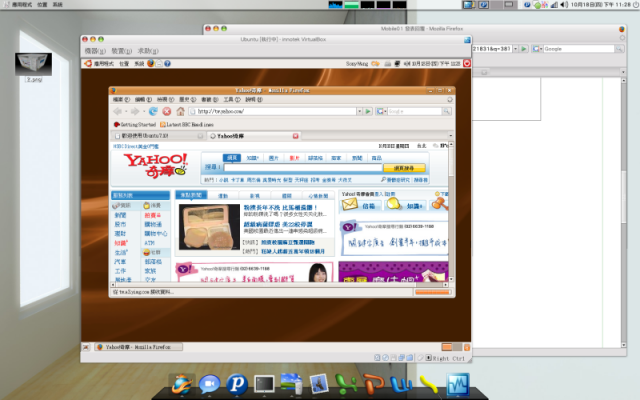
Task: Launch Firefox from the Ubuntu guest top panel
Action: point(151,63)
